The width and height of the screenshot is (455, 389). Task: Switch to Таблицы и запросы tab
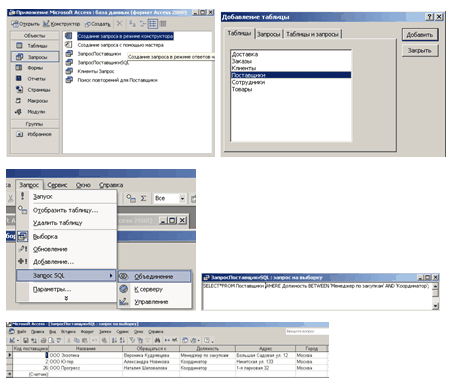(312, 34)
